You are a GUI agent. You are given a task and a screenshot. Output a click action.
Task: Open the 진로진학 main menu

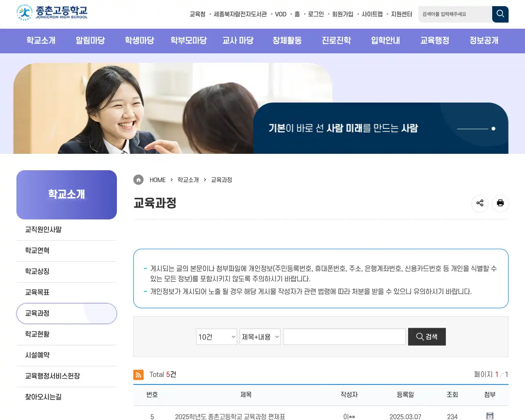tap(336, 41)
